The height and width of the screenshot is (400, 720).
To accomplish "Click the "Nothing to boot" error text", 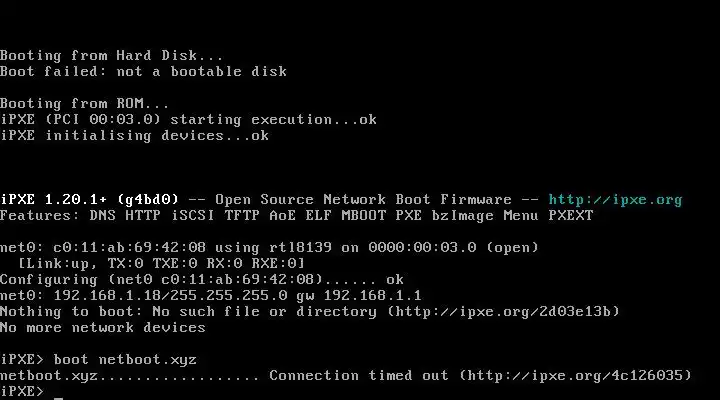I will point(62,311).
